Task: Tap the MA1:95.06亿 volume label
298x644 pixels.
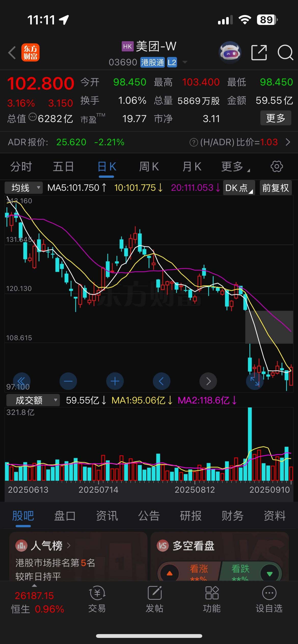Action: 142,400
